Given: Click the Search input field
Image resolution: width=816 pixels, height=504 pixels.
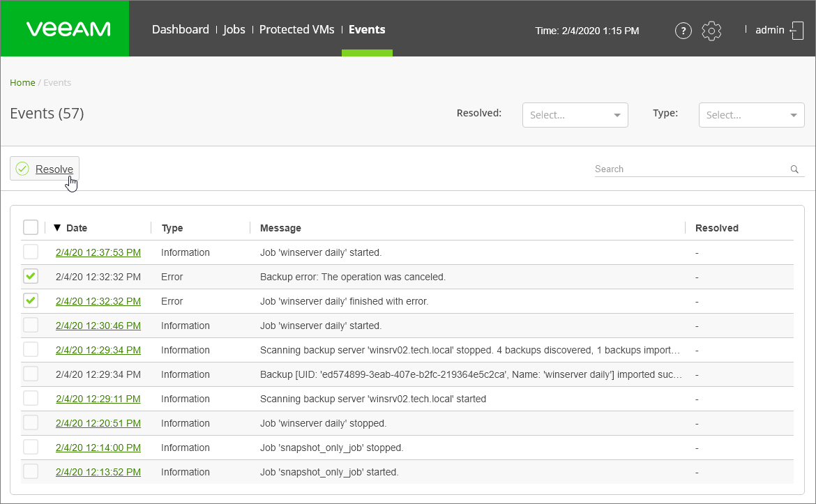Looking at the screenshot, I should coord(690,169).
